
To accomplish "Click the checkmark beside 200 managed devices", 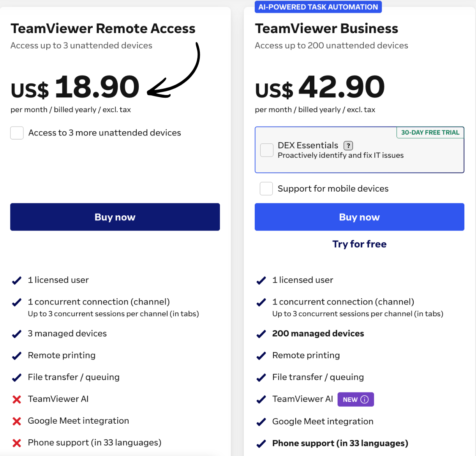I will tap(261, 334).
